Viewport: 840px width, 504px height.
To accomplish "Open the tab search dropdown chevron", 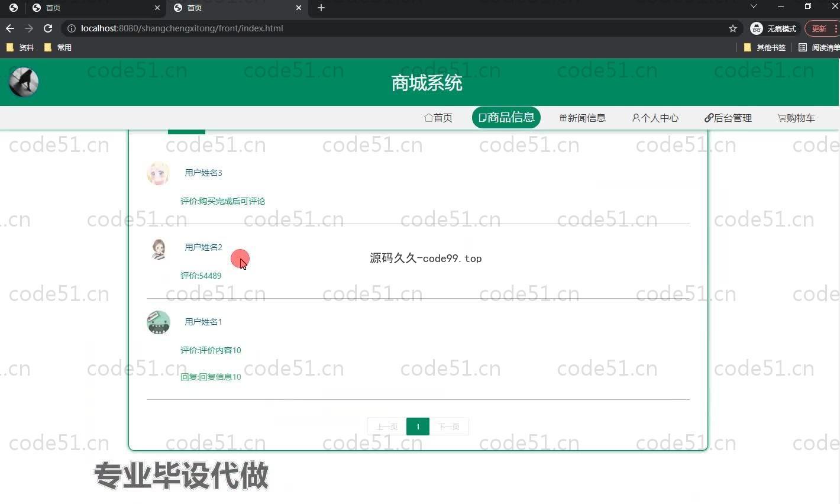I will tap(753, 7).
